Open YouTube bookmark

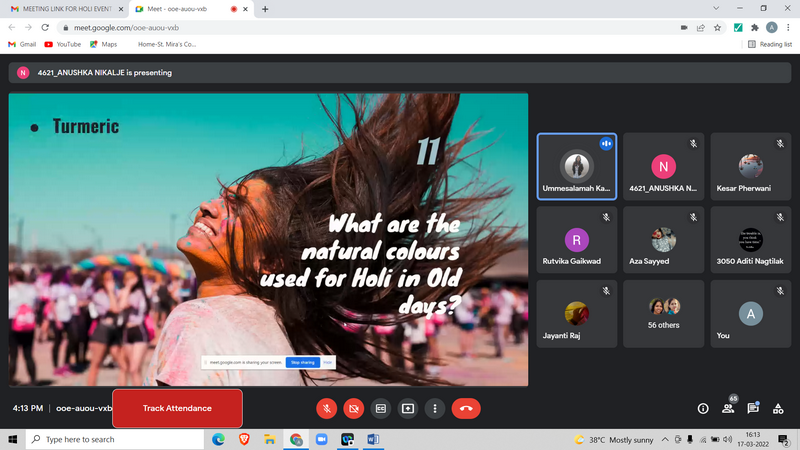point(63,44)
